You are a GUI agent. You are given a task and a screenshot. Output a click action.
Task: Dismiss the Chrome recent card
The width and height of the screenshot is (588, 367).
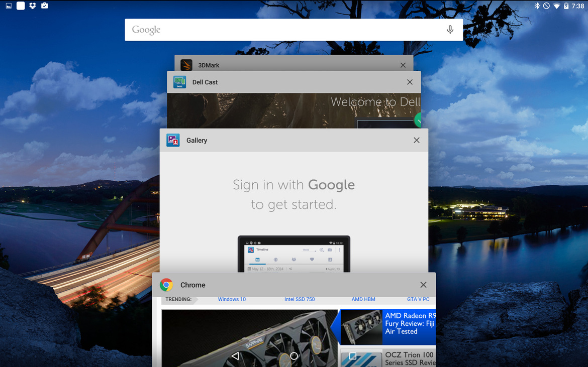(423, 285)
